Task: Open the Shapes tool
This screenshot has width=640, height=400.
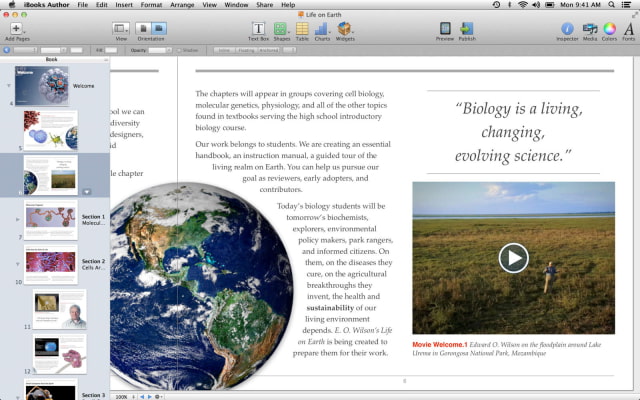Action: 281,30
